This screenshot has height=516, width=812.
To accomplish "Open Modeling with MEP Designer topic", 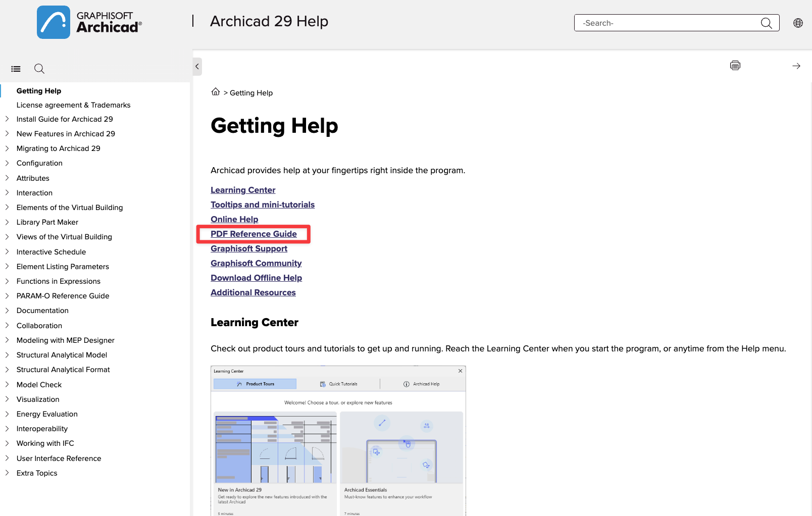I will click(66, 340).
